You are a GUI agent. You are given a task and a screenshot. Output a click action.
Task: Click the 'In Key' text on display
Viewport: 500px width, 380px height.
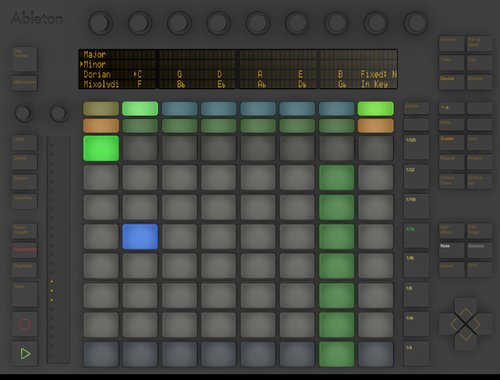tap(375, 84)
